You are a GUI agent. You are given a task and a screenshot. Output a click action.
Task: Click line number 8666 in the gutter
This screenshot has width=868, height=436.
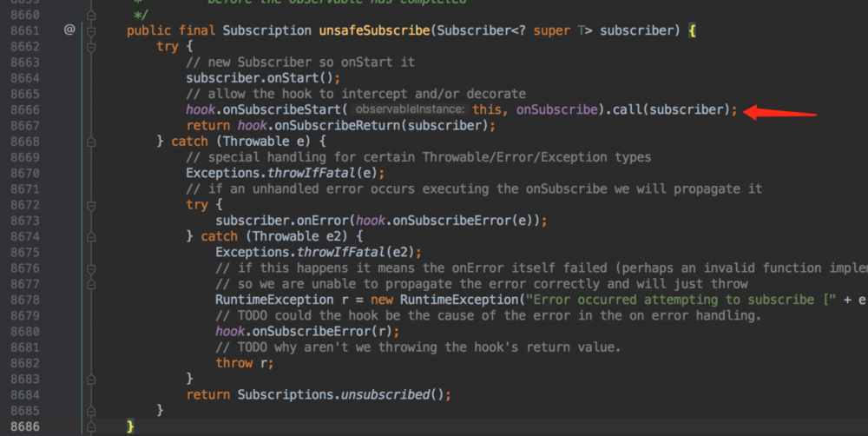click(x=25, y=109)
